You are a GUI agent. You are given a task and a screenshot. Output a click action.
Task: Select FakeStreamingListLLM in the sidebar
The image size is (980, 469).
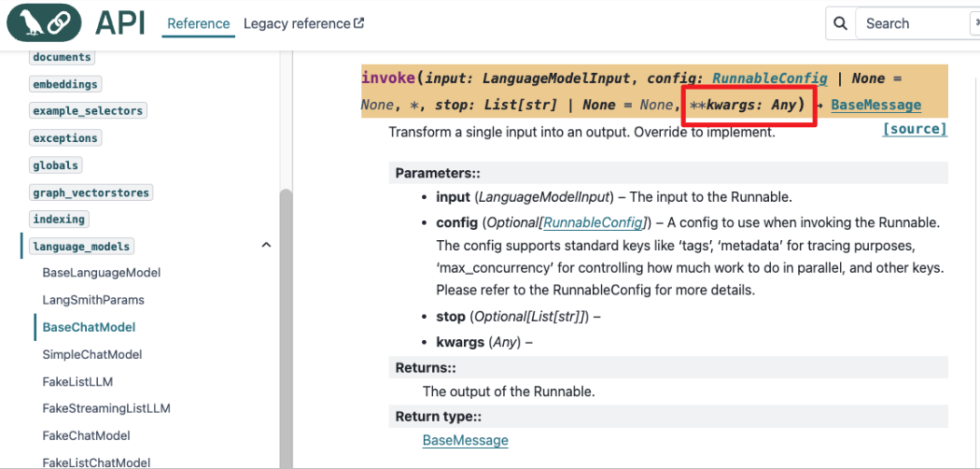point(106,408)
